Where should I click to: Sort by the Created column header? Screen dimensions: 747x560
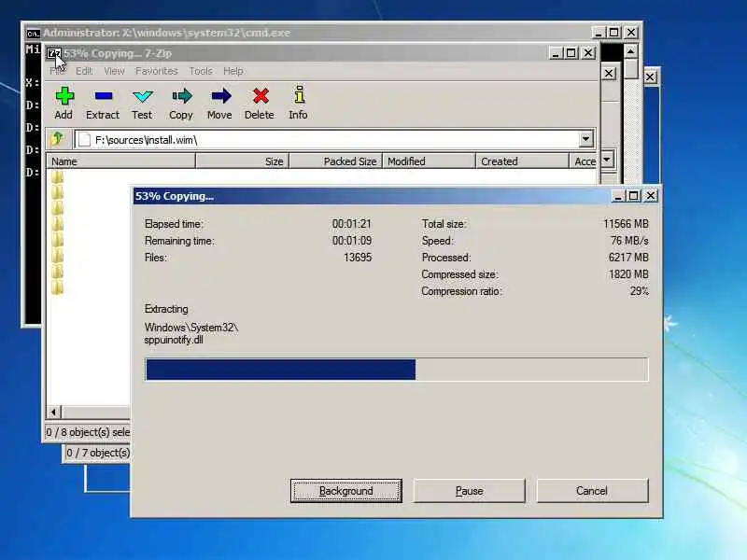(522, 161)
